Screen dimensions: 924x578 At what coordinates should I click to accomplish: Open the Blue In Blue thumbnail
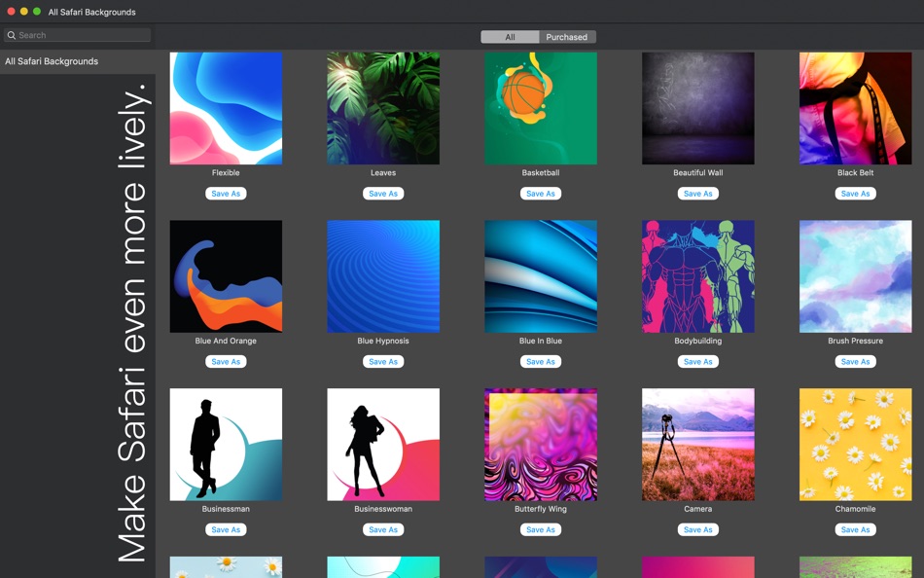click(x=541, y=276)
